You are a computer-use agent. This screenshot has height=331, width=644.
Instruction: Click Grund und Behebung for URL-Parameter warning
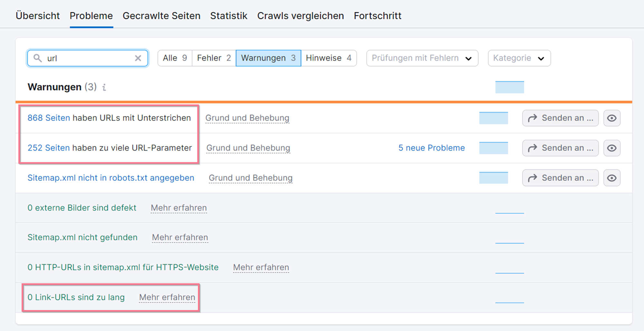pyautogui.click(x=248, y=148)
